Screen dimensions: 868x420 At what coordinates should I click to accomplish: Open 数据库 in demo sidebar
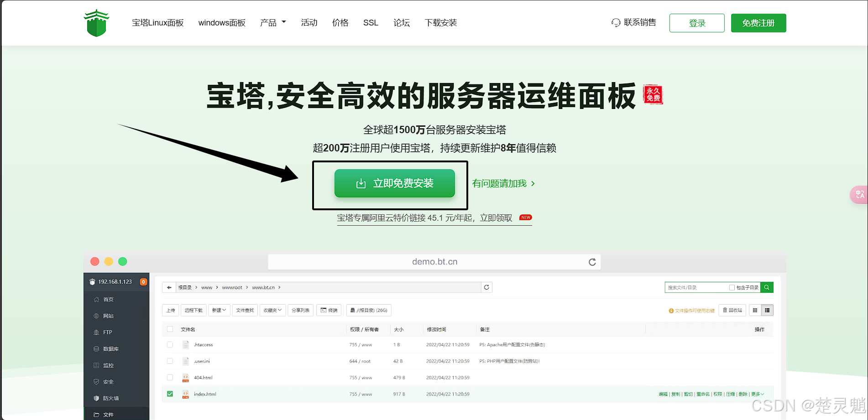111,349
